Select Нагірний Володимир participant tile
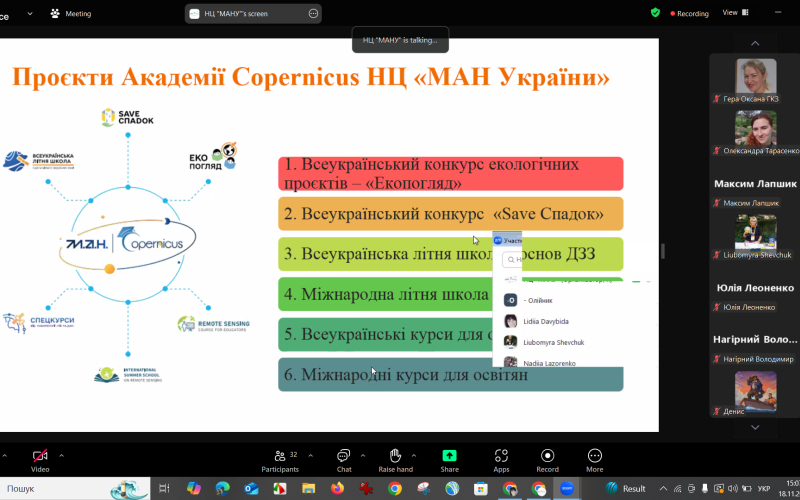 [x=755, y=340]
